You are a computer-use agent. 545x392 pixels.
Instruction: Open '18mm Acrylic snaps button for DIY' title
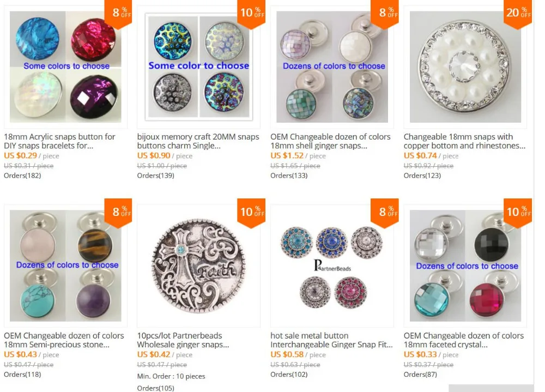(x=59, y=141)
